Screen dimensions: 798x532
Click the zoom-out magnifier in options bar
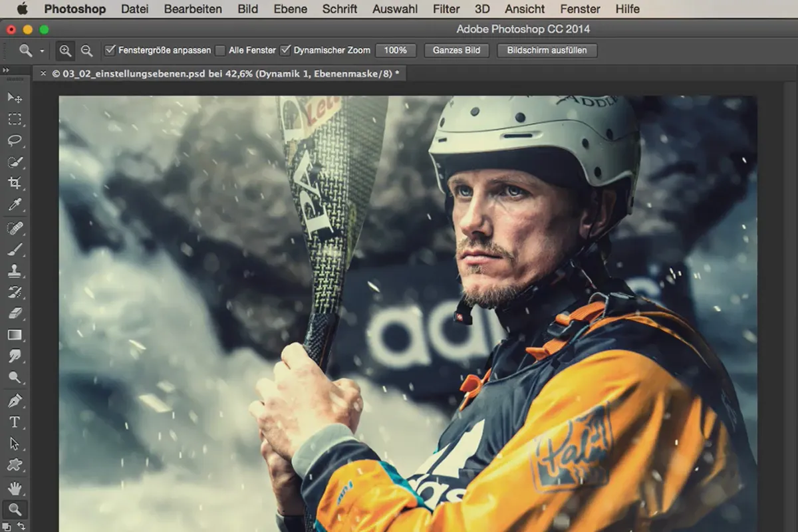pyautogui.click(x=86, y=51)
